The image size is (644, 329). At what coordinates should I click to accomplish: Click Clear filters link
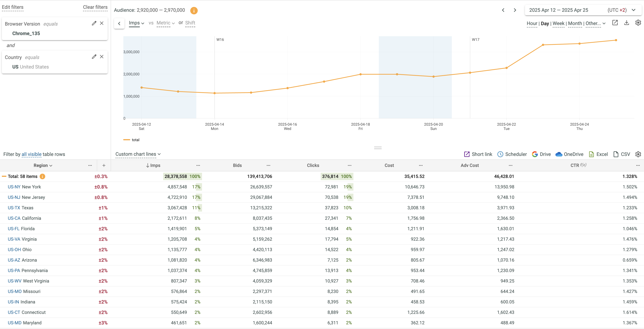tap(95, 7)
